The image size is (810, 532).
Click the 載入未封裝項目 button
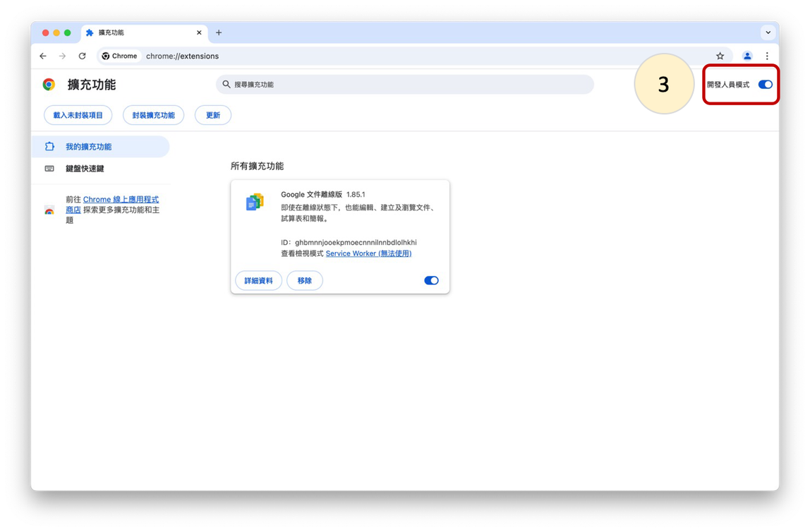click(78, 114)
